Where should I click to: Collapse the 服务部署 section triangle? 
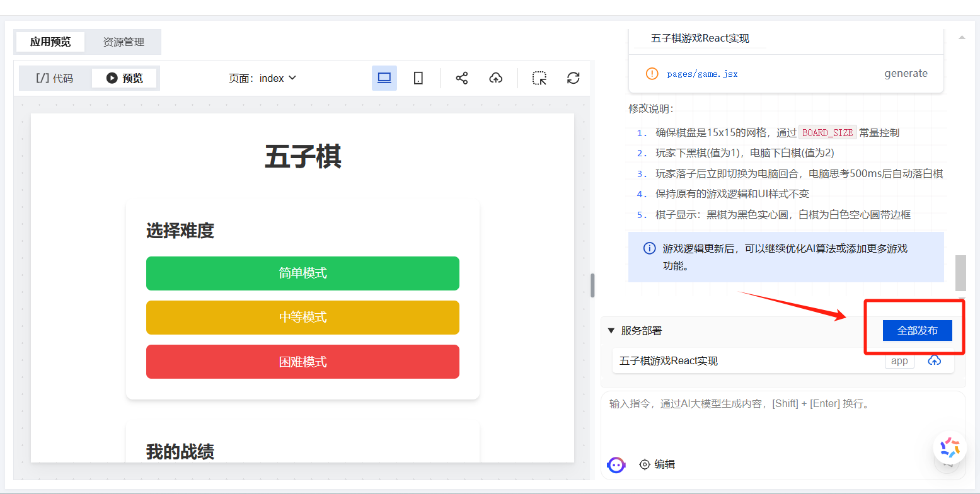(x=611, y=330)
